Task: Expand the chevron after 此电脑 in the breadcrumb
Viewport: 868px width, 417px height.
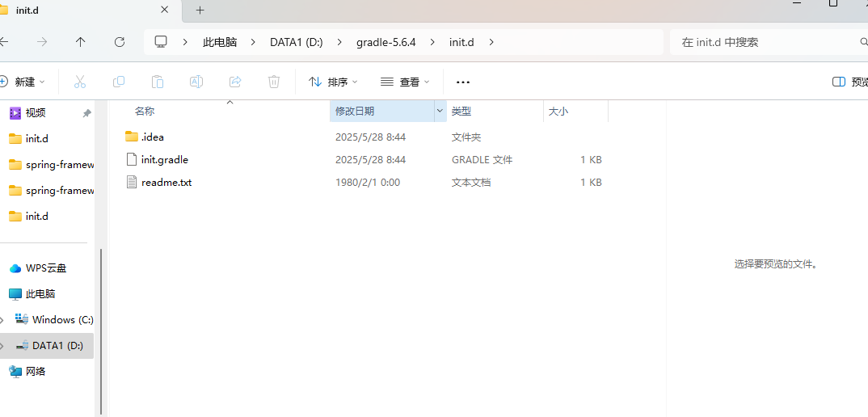Action: [x=254, y=42]
